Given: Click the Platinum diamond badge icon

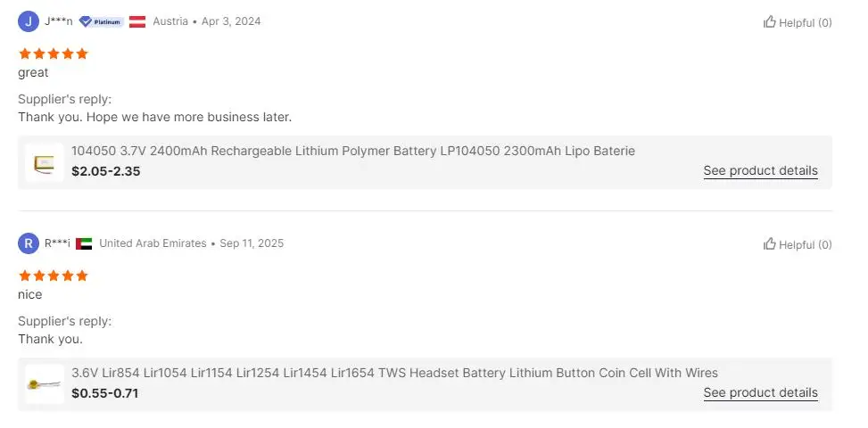Looking at the screenshot, I should click(x=87, y=21).
